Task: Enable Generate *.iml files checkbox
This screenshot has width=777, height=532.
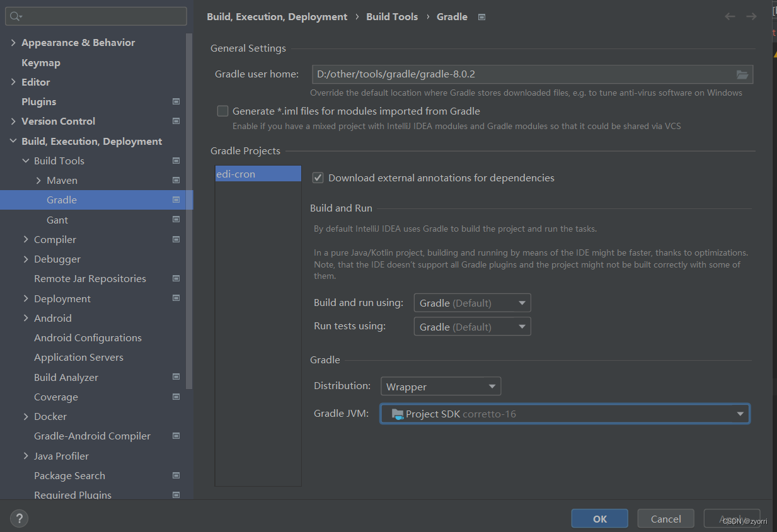Action: [222, 111]
